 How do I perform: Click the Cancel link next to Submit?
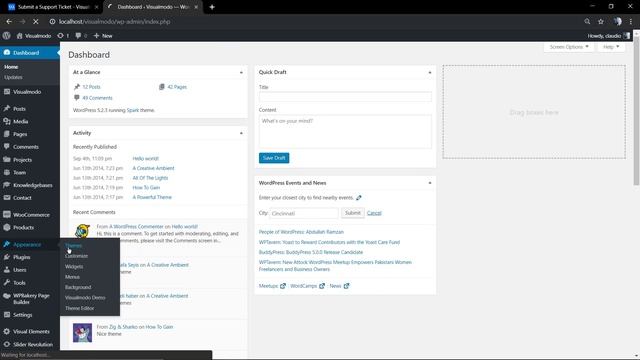[374, 213]
